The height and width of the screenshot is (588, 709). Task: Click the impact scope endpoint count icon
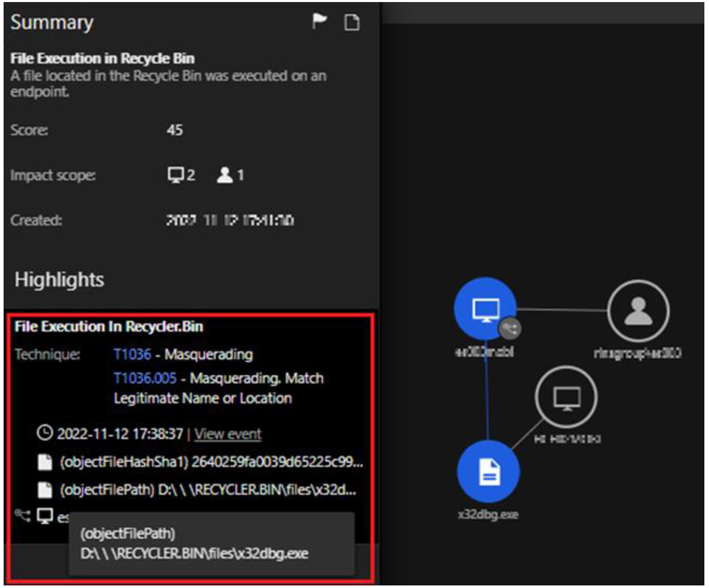tap(176, 175)
